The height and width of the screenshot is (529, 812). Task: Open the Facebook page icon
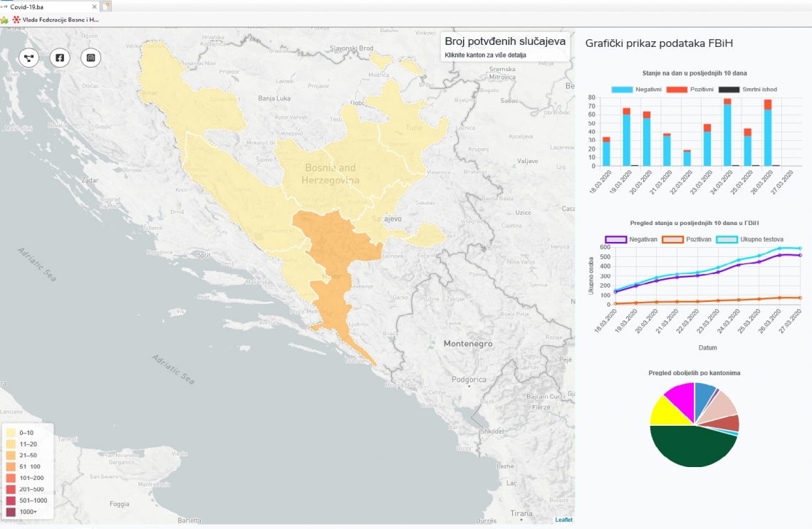point(60,58)
